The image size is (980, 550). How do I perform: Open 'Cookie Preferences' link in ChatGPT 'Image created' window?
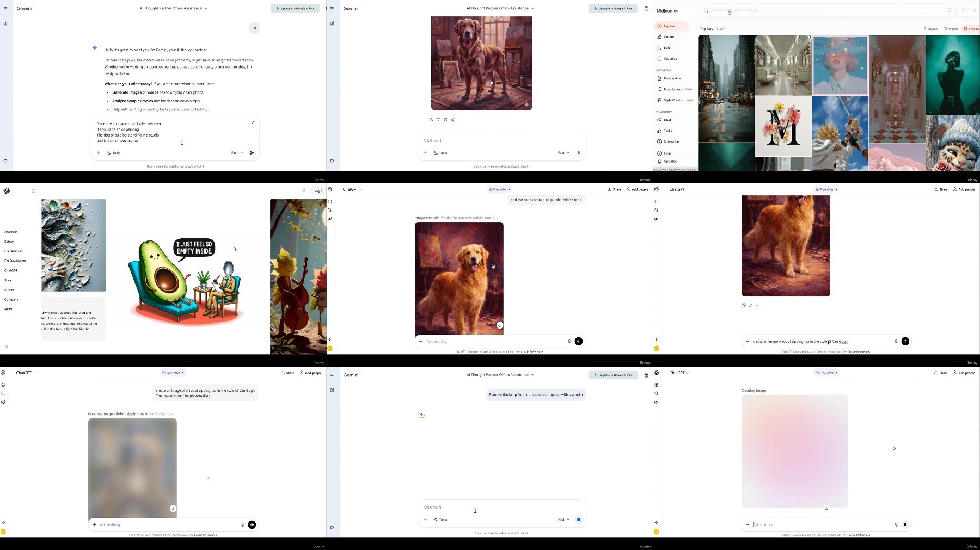pyautogui.click(x=532, y=352)
